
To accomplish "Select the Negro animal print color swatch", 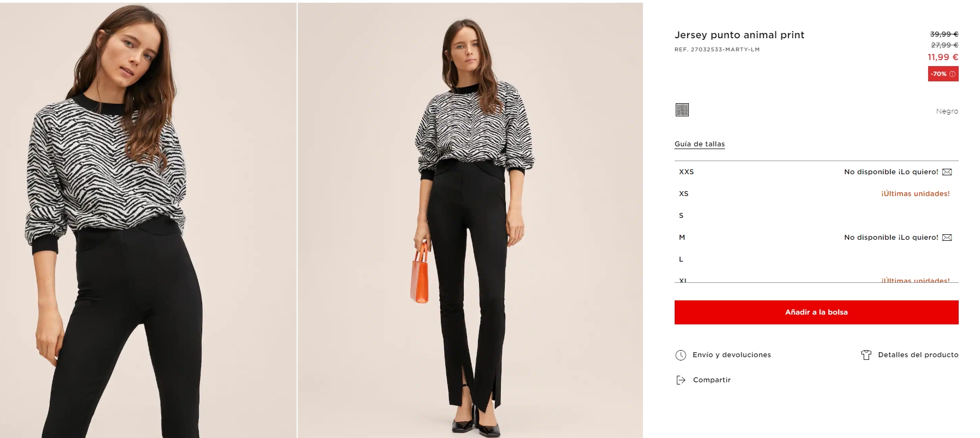I will coord(682,110).
